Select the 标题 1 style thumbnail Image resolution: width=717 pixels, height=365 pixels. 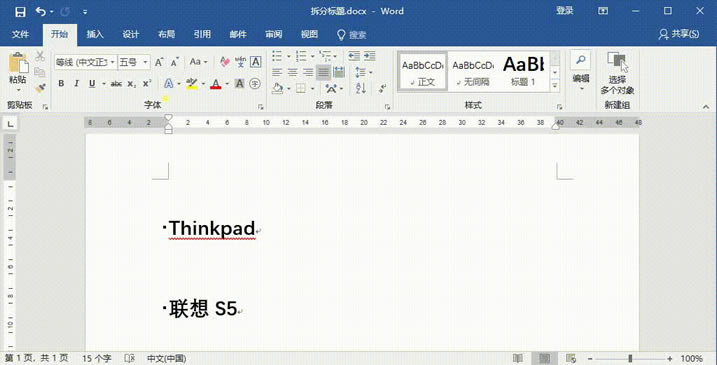click(x=523, y=71)
